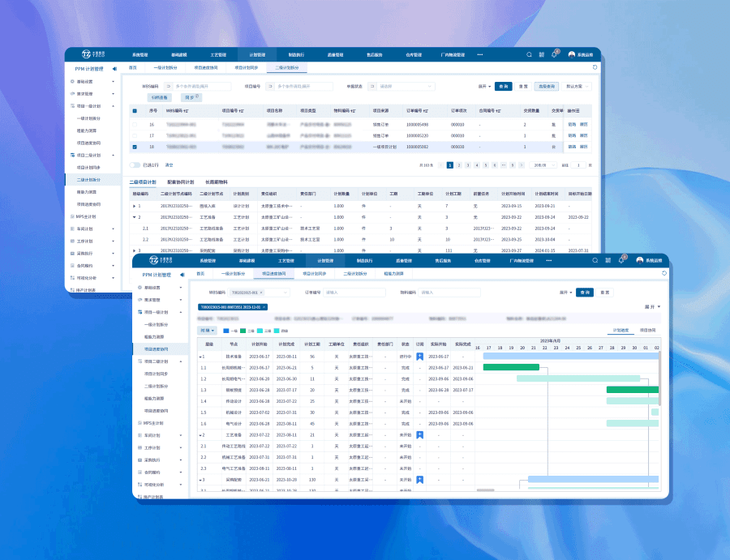This screenshot has width=730, height=560.
Task: Click the 一级 blue legend swatch in front window
Action: coord(226,331)
